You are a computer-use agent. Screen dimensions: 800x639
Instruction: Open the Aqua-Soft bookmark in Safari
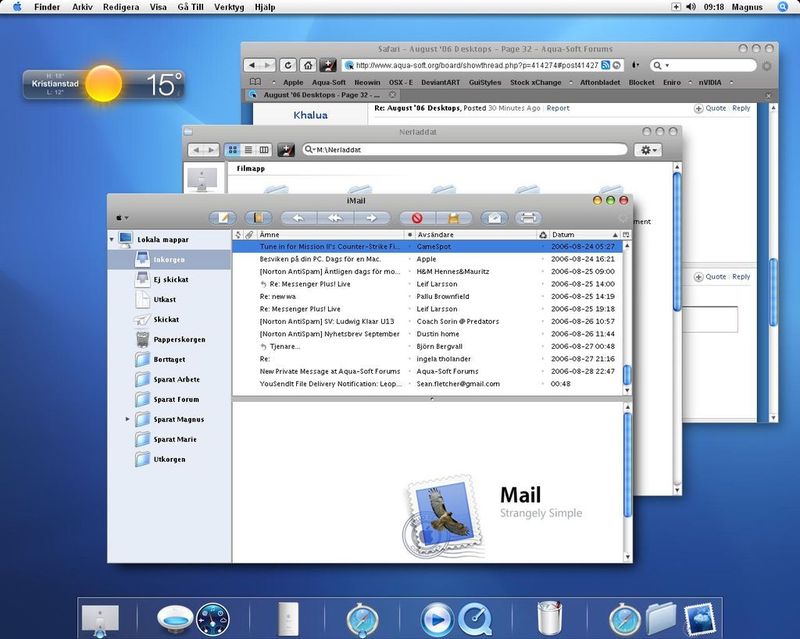click(329, 82)
